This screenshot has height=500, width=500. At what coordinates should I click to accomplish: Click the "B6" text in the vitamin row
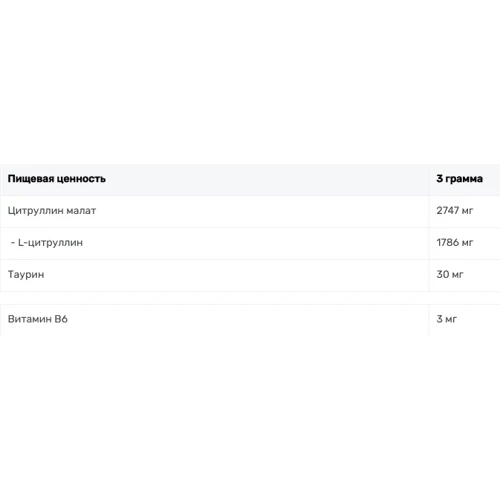[x=61, y=319]
